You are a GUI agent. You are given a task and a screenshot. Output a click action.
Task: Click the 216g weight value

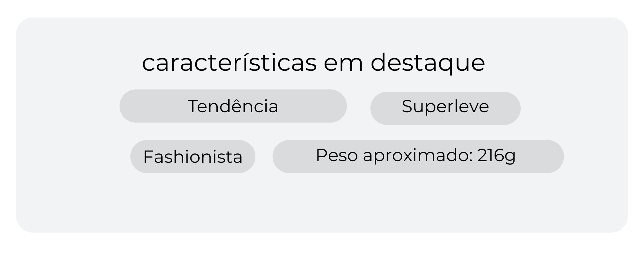pos(496,156)
